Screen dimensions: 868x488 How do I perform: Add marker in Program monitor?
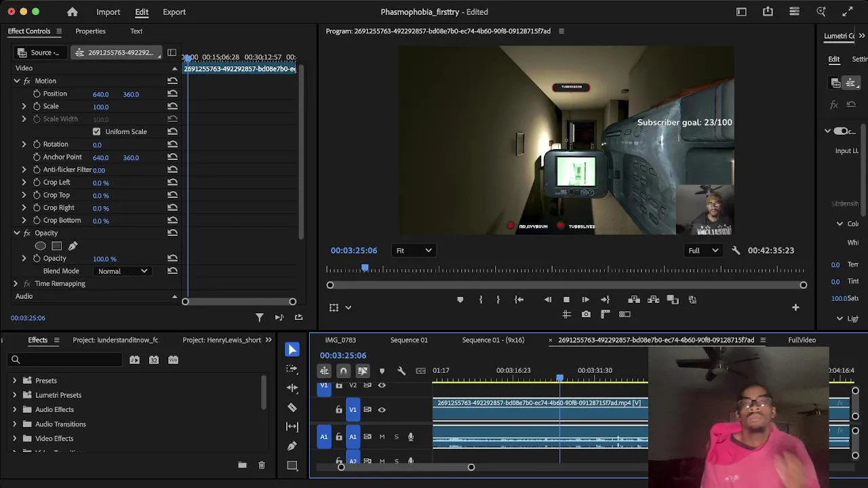point(460,300)
